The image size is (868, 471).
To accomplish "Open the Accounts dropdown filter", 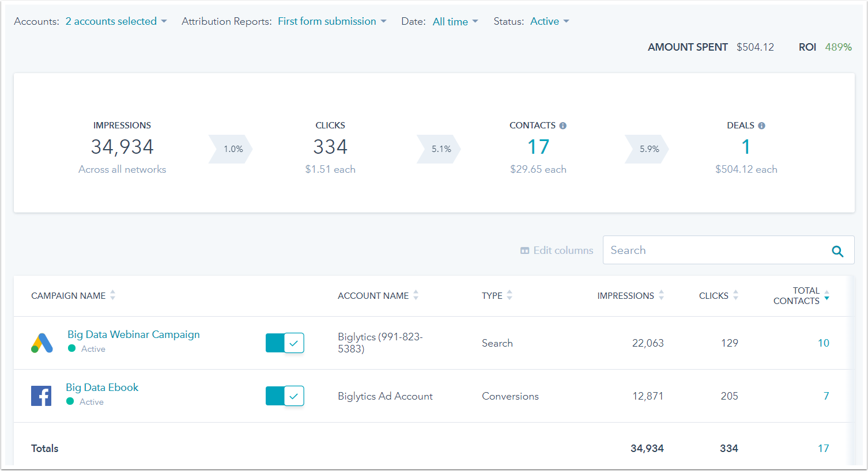I will pyautogui.click(x=116, y=21).
